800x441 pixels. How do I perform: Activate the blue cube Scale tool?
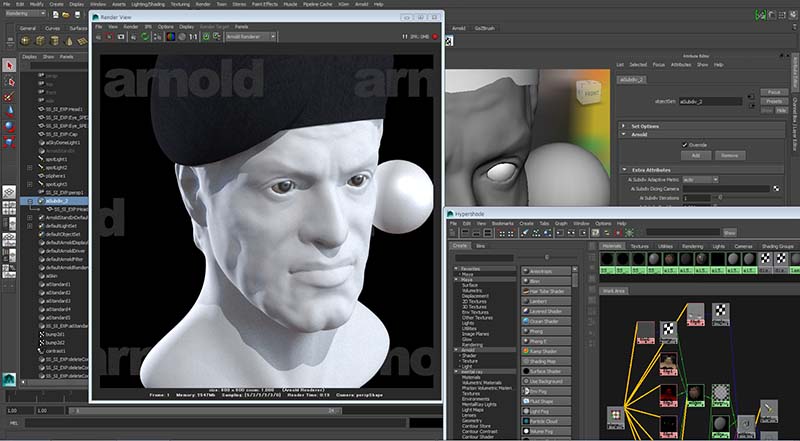tap(9, 142)
